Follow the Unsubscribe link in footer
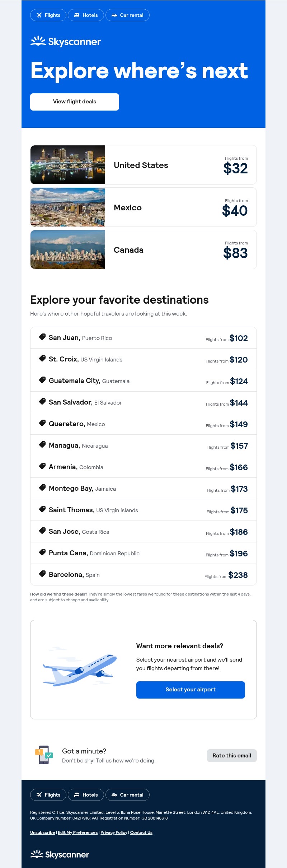The image size is (287, 868). [42, 832]
